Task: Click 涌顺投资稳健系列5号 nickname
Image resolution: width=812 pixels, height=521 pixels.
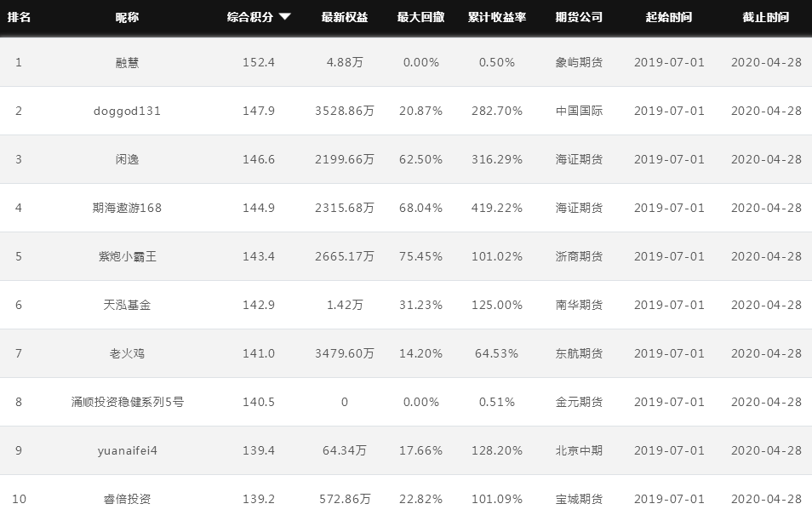Action: pyautogui.click(x=127, y=402)
